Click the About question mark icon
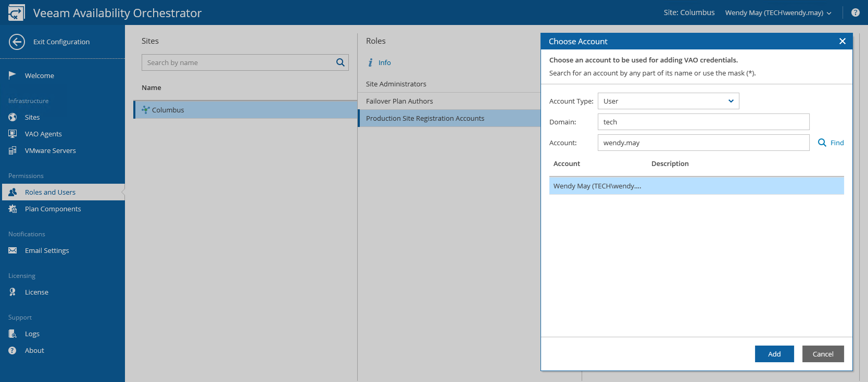 12,350
